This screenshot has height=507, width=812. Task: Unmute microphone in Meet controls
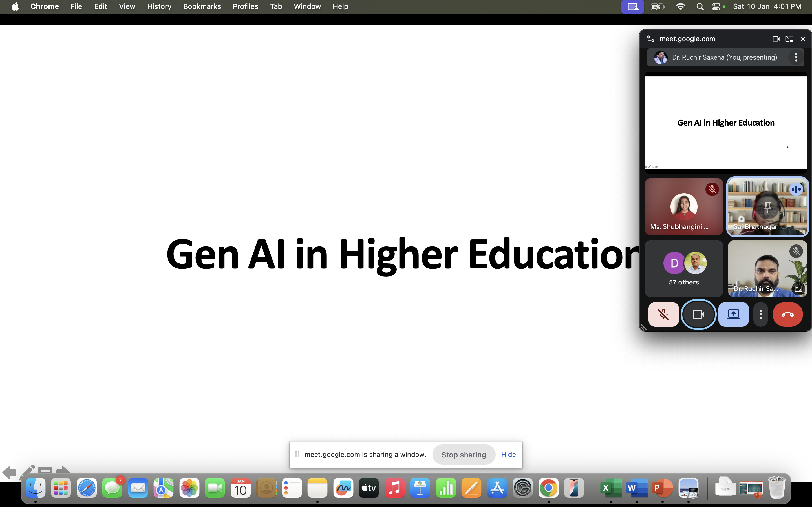663,314
